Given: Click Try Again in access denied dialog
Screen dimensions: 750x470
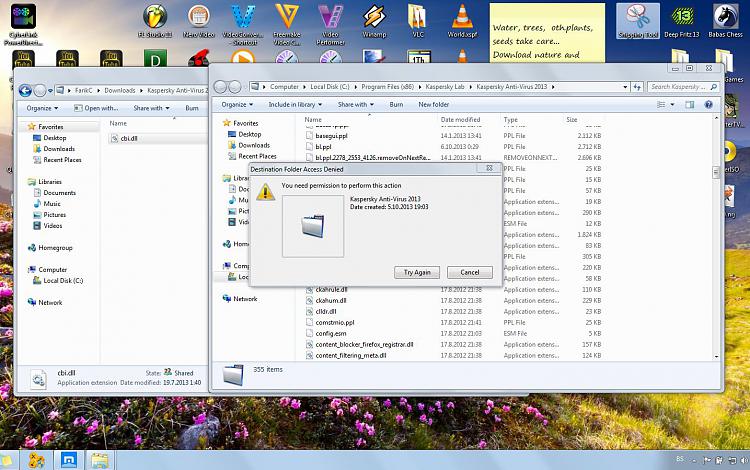Looking at the screenshot, I should 417,272.
